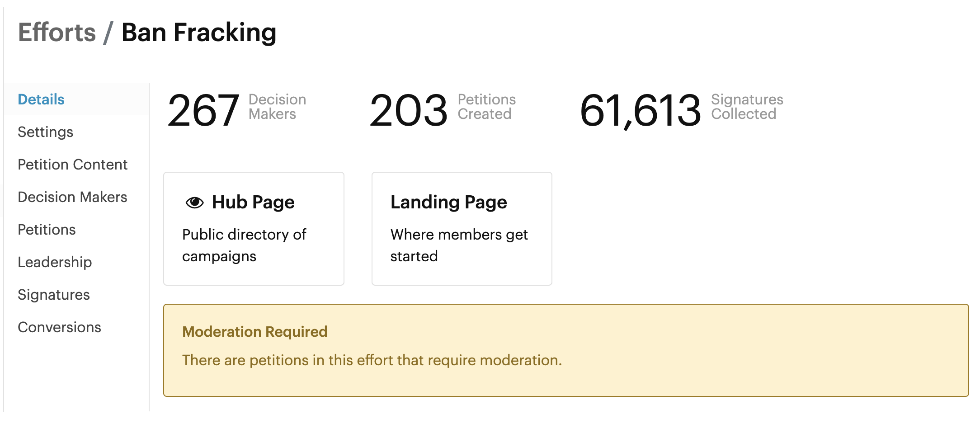Open the Leadership section
Image resolution: width=980 pixels, height=443 pixels.
point(78,262)
